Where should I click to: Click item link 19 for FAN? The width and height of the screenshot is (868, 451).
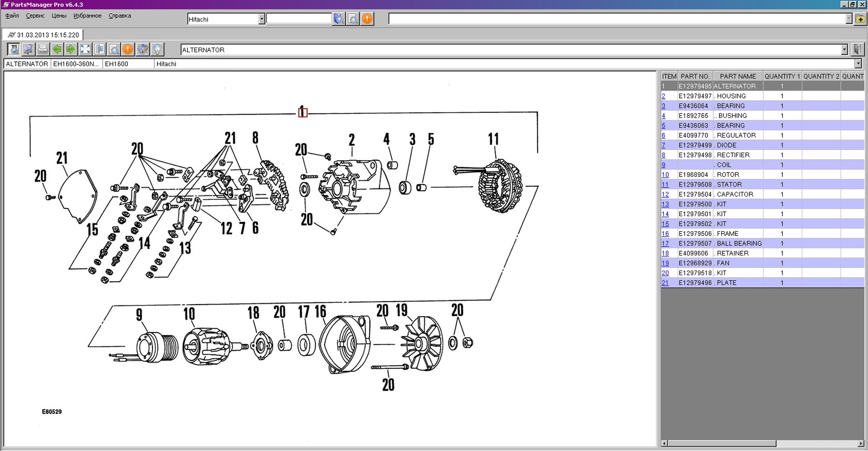pos(665,263)
